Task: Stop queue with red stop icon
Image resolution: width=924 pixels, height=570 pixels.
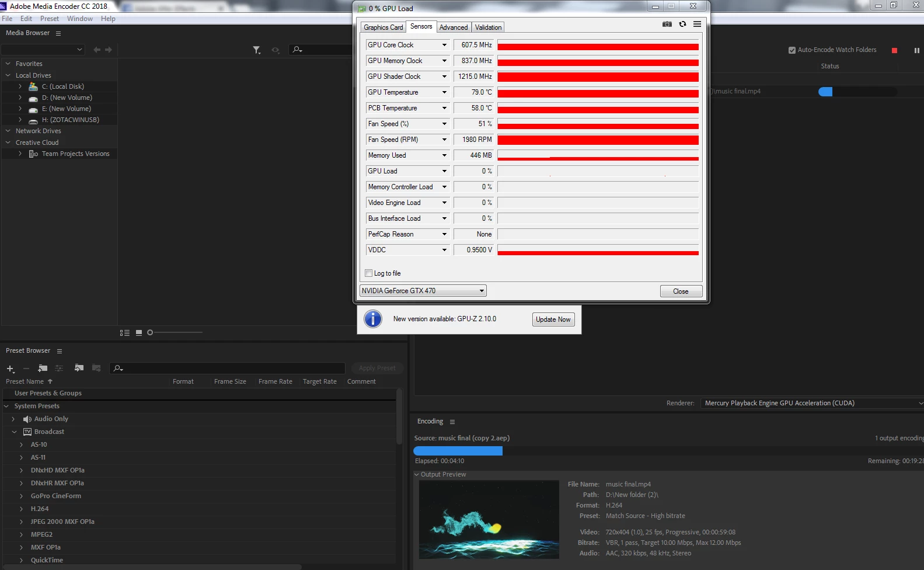Action: (894, 50)
